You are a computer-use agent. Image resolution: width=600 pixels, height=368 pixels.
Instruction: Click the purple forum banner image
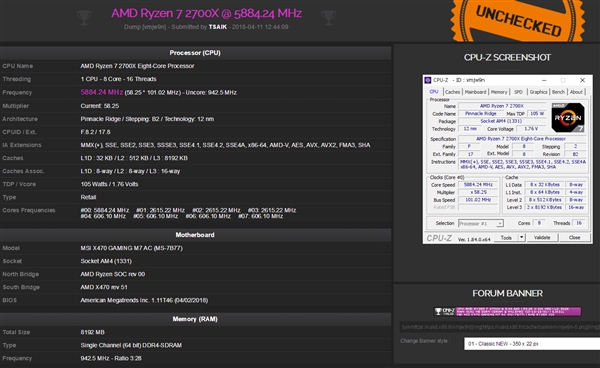click(507, 311)
